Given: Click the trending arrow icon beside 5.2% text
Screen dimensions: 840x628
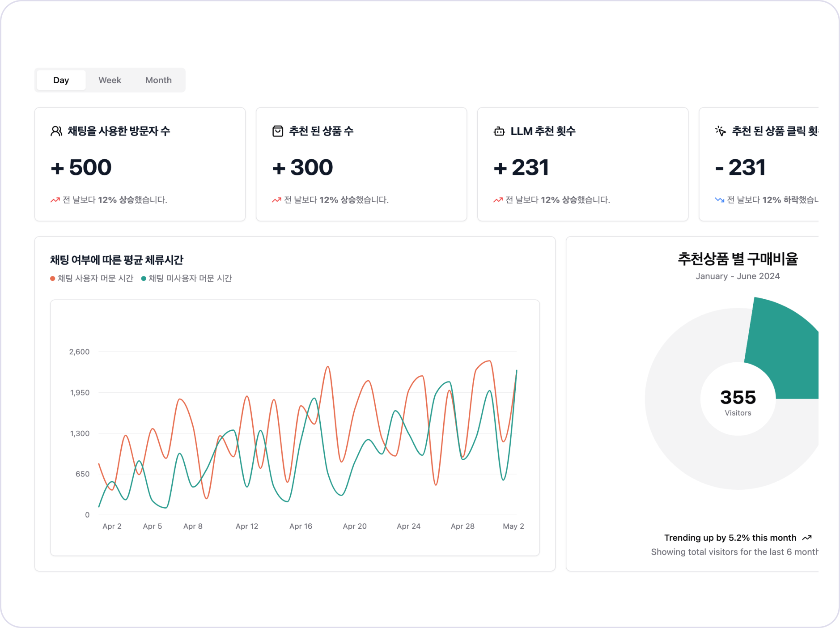Looking at the screenshot, I should pos(807,538).
